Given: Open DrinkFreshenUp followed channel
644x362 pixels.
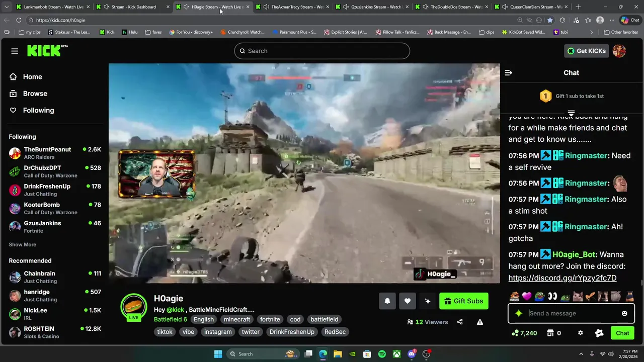Looking at the screenshot, I should (x=54, y=190).
